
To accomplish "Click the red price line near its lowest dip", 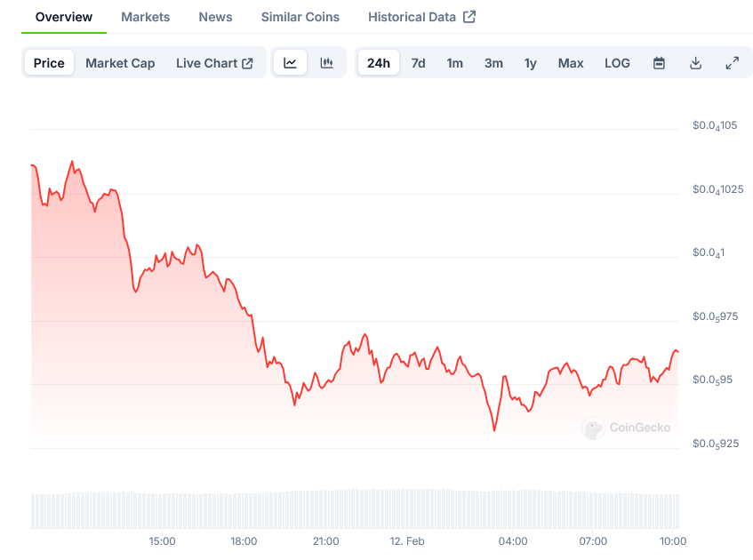I will (494, 429).
